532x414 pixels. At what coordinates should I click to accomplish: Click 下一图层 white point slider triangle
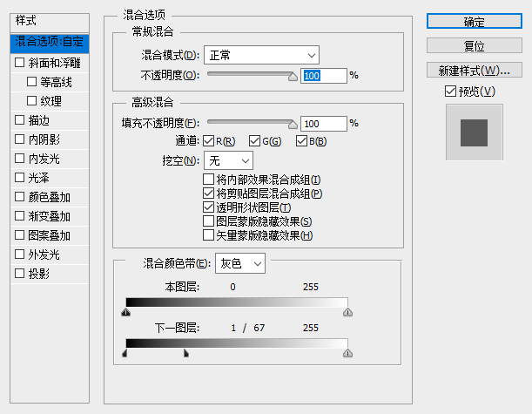pyautogui.click(x=347, y=353)
